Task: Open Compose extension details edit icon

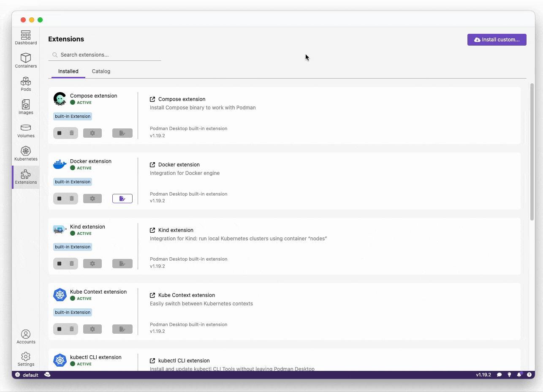Action: click(122, 133)
